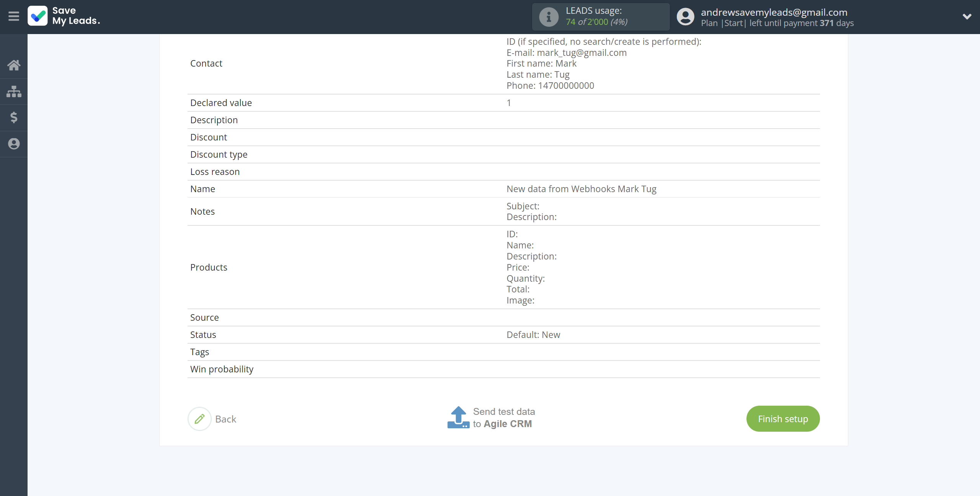Screen dimensions: 980x496
Task: Click the upload test data icon
Action: 458,417
